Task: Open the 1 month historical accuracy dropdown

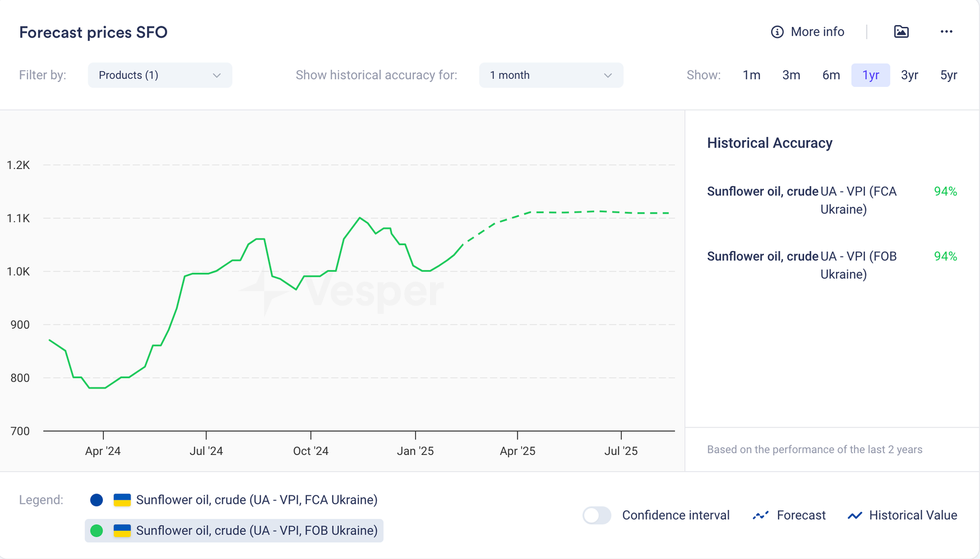Action: click(551, 75)
